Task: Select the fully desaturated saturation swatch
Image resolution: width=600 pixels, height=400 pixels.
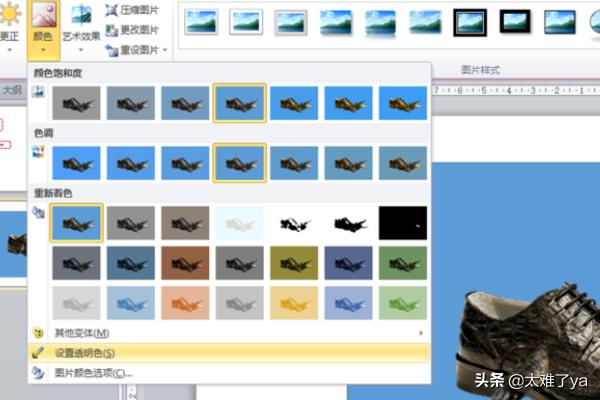Action: 76,103
